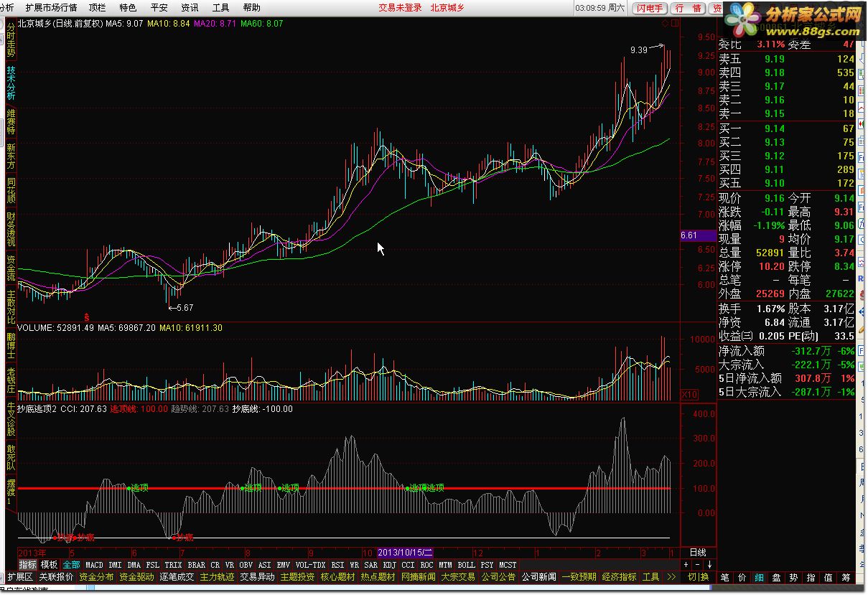This screenshot has height=595, width=868.
Task: Open the 公司公告 tab
Action: pos(498,577)
